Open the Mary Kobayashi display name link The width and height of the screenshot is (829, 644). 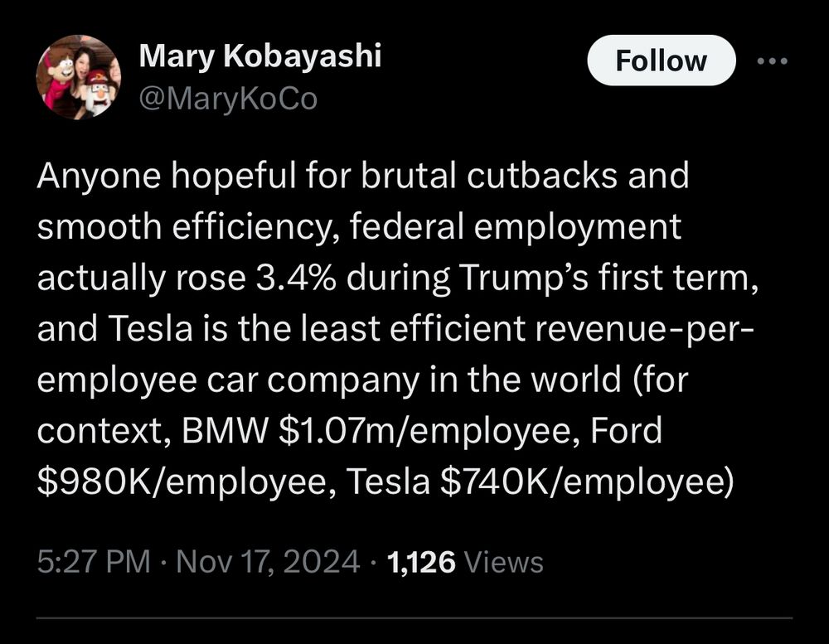coord(260,56)
